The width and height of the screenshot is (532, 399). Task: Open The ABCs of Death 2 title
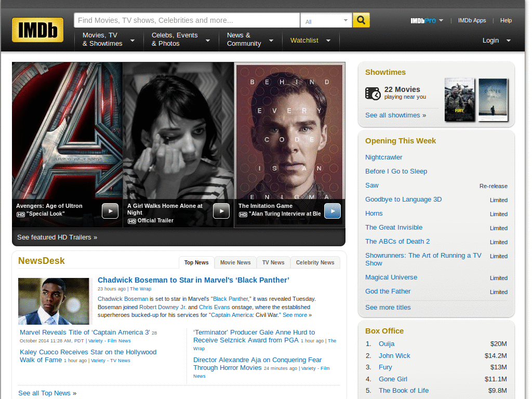pos(397,242)
